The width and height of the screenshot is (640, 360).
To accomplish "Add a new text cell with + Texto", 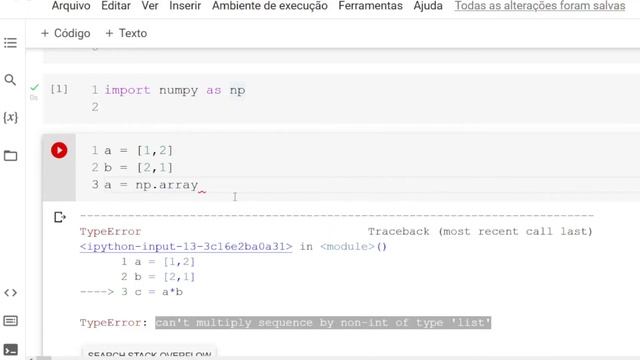I will [x=126, y=33].
